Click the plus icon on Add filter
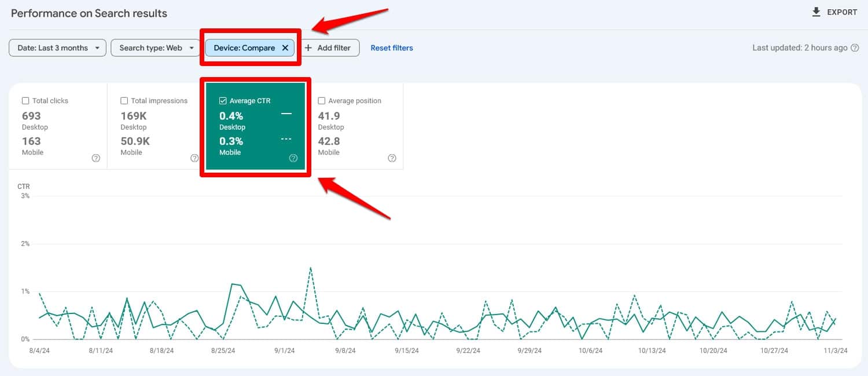 point(308,48)
